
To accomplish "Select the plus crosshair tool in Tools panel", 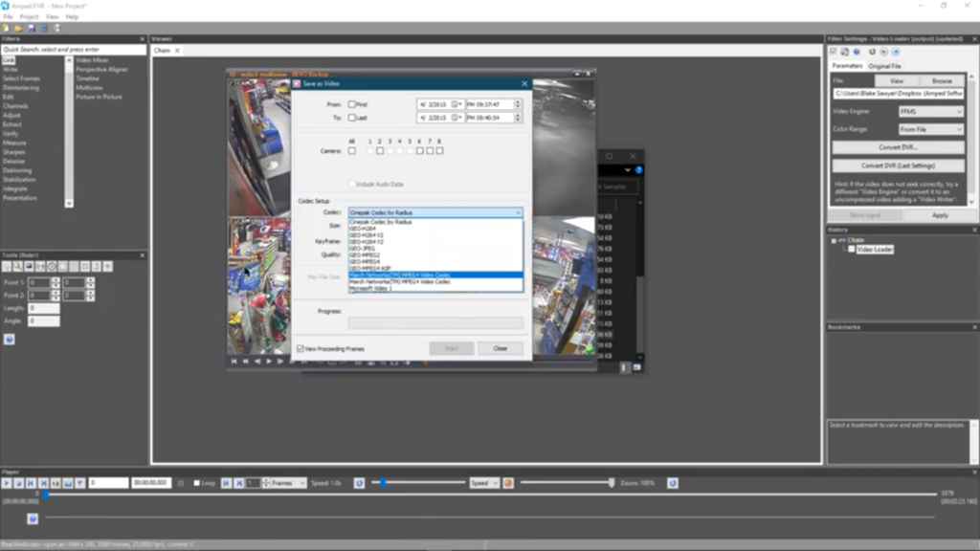I will pyautogui.click(x=107, y=267).
